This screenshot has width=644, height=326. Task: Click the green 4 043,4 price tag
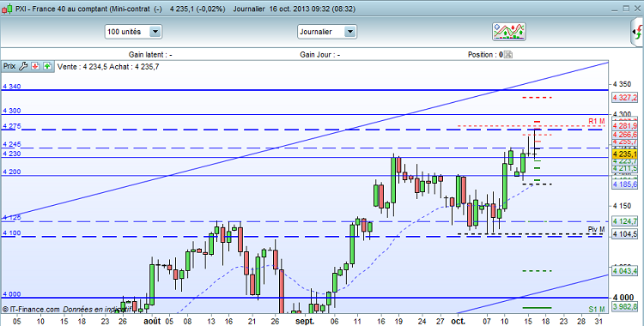tap(625, 271)
